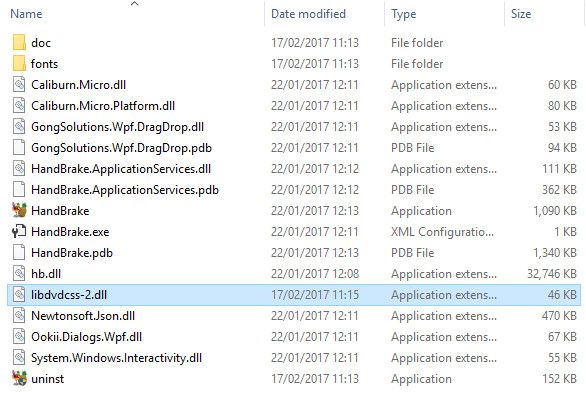Select the uninst application name

[x=48, y=379]
